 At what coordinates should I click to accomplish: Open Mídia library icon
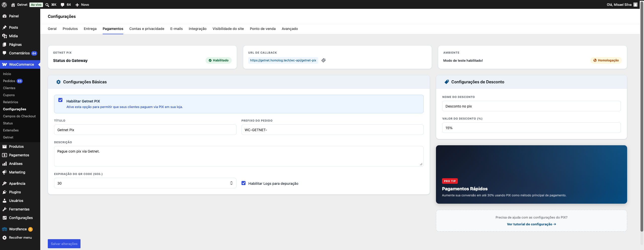pyautogui.click(x=5, y=36)
